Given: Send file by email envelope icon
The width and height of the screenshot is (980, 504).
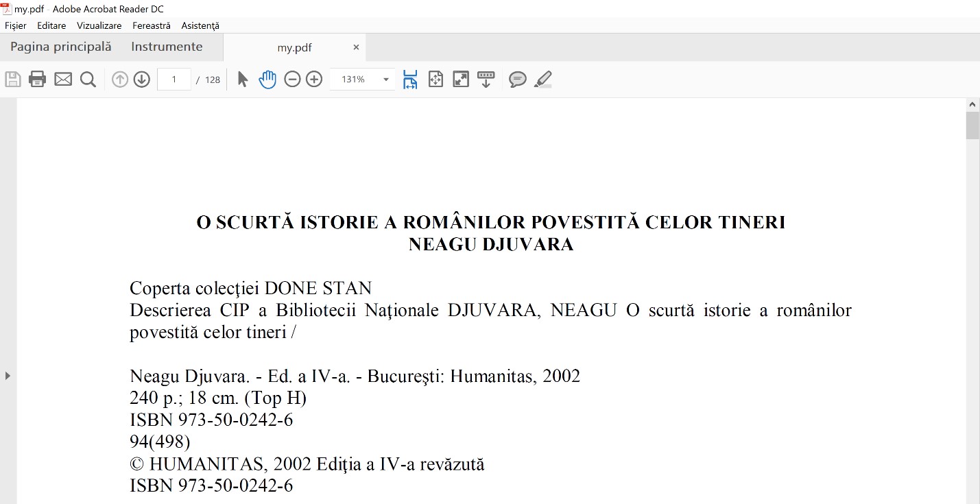Looking at the screenshot, I should (63, 80).
